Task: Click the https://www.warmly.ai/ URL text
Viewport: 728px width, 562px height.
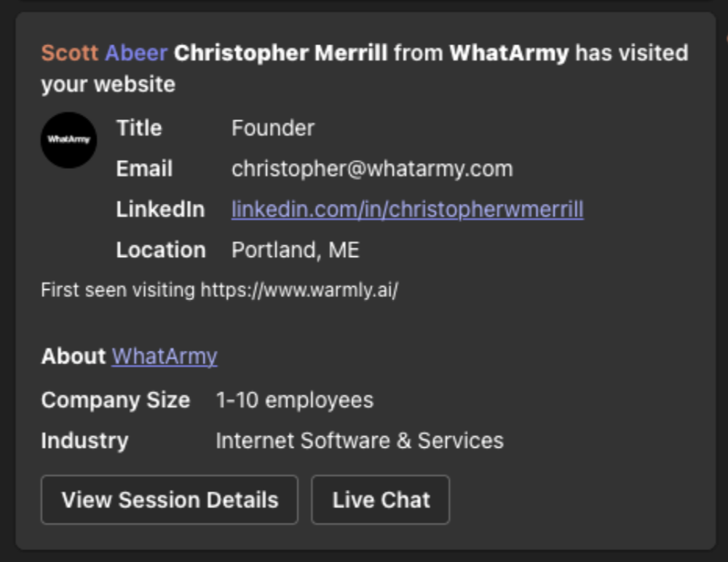Action: click(299, 290)
